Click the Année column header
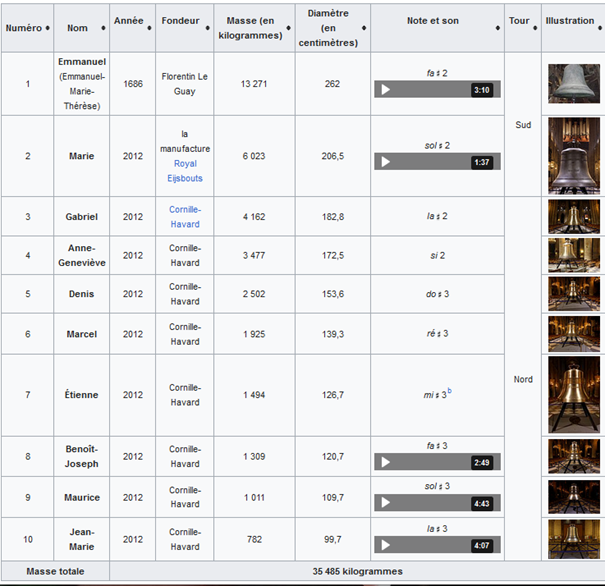The height and width of the screenshot is (586, 605). [x=128, y=22]
